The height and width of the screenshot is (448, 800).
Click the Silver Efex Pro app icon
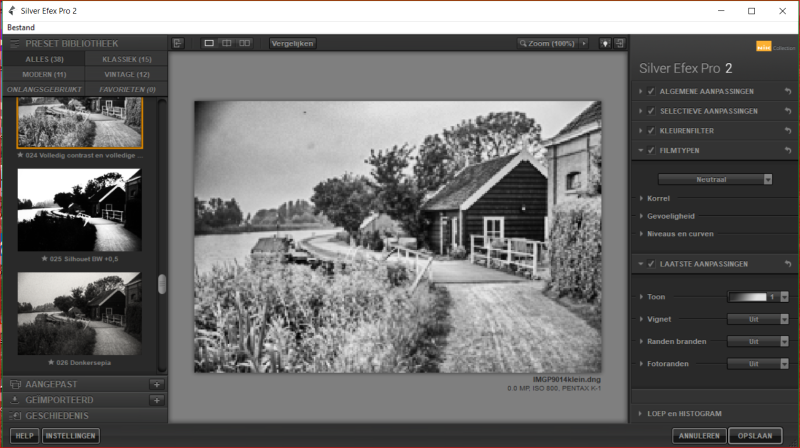coord(12,11)
